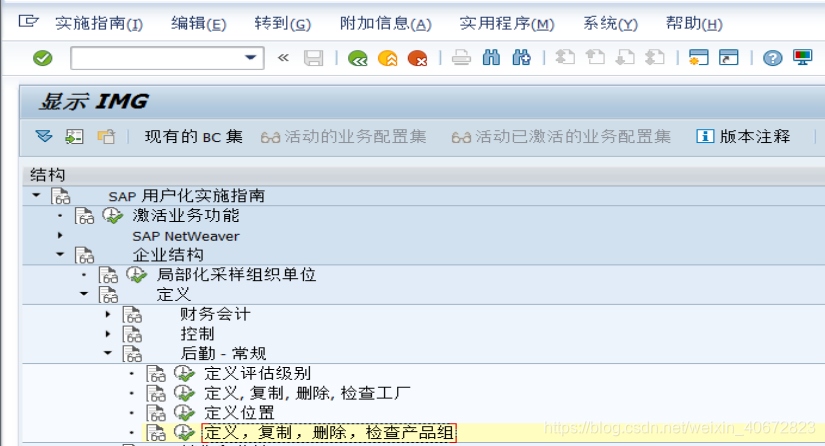Click the third icon in IMG toolbar

click(106, 137)
